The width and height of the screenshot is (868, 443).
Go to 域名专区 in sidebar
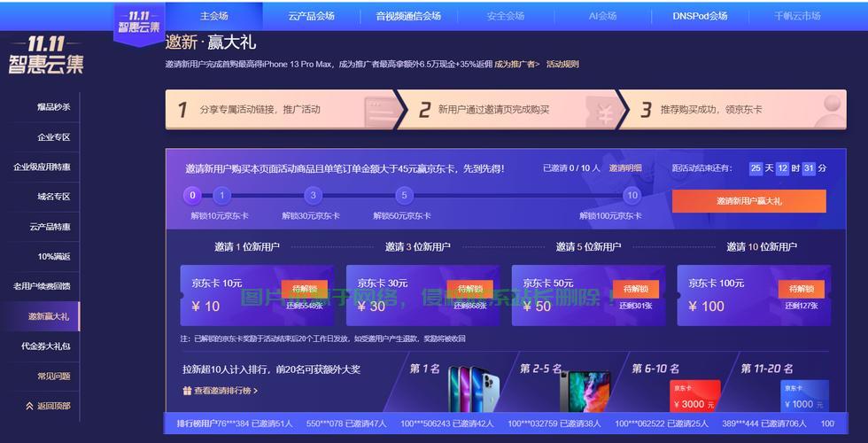[x=54, y=197]
